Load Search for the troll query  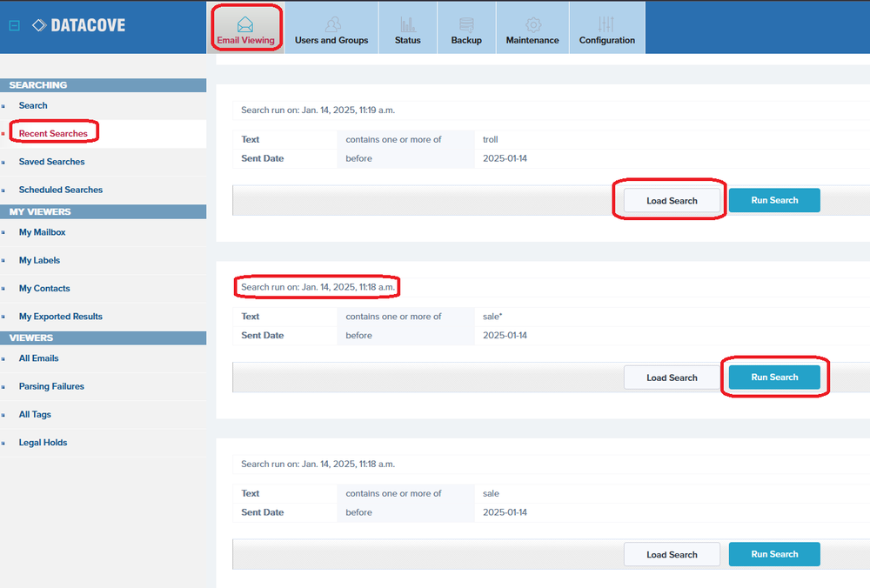click(672, 200)
